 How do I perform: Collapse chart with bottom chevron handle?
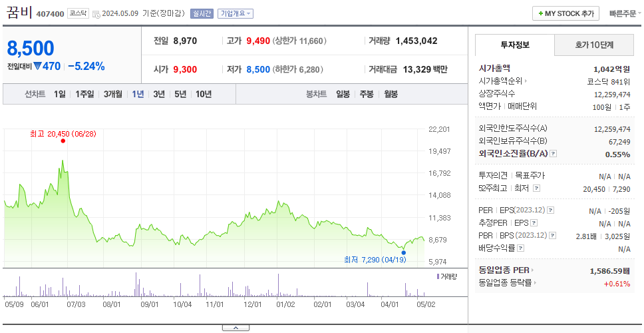pyautogui.click(x=236, y=328)
